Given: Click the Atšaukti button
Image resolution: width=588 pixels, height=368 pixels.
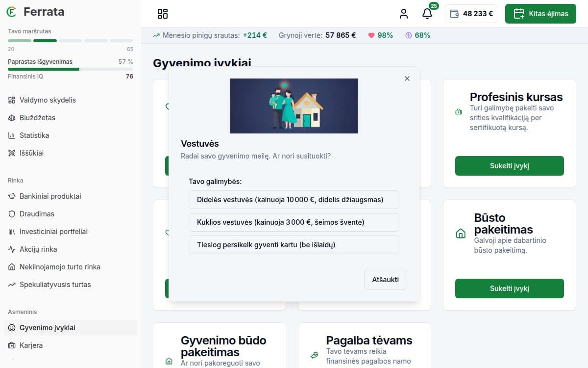Looking at the screenshot, I should tap(386, 280).
